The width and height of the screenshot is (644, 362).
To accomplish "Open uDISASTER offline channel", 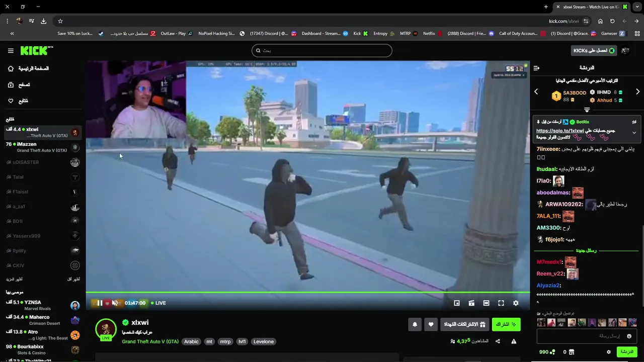I will 43,162.
